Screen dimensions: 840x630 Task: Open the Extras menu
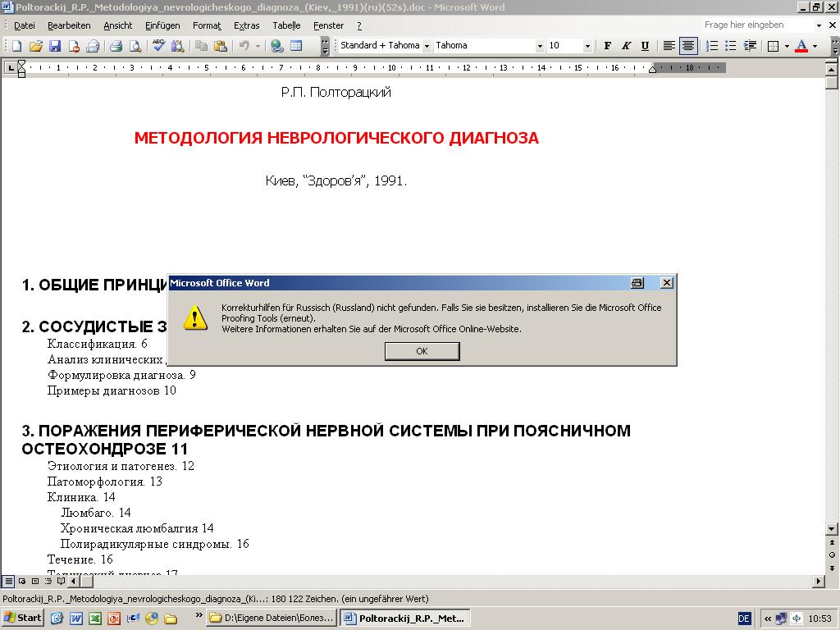(x=246, y=25)
